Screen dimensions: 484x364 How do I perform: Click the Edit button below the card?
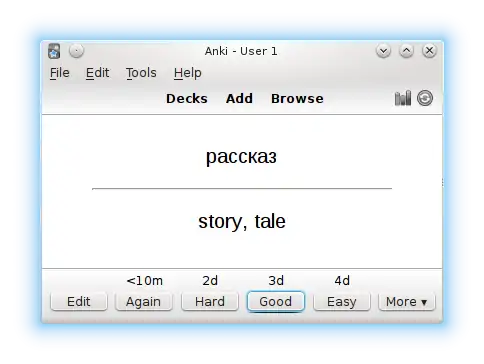coord(79,302)
